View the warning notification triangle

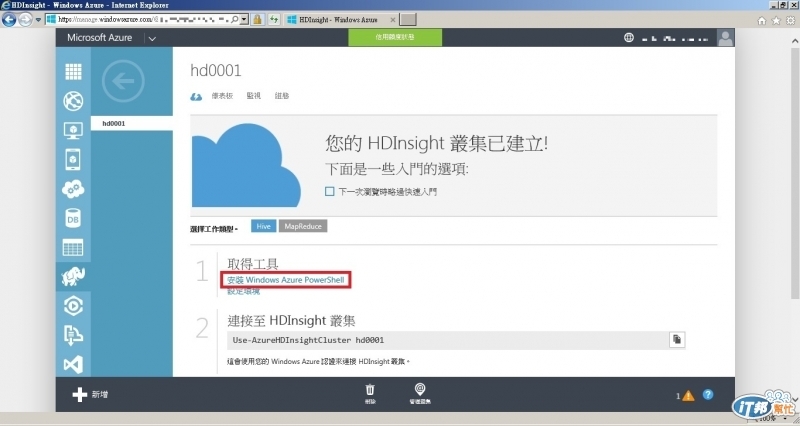coord(688,395)
